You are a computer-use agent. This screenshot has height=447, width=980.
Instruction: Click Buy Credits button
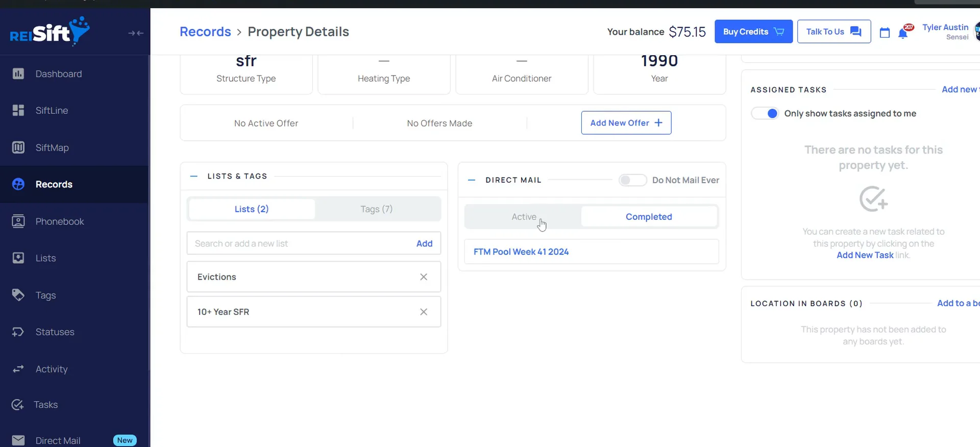753,32
